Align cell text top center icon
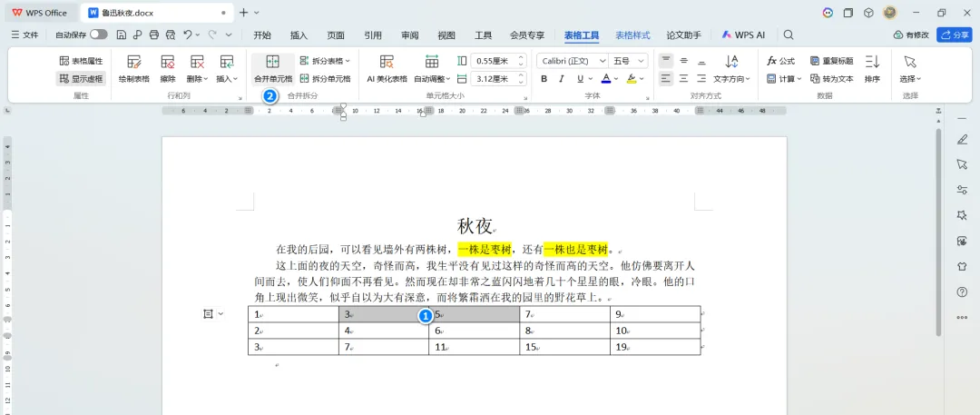 (x=684, y=61)
